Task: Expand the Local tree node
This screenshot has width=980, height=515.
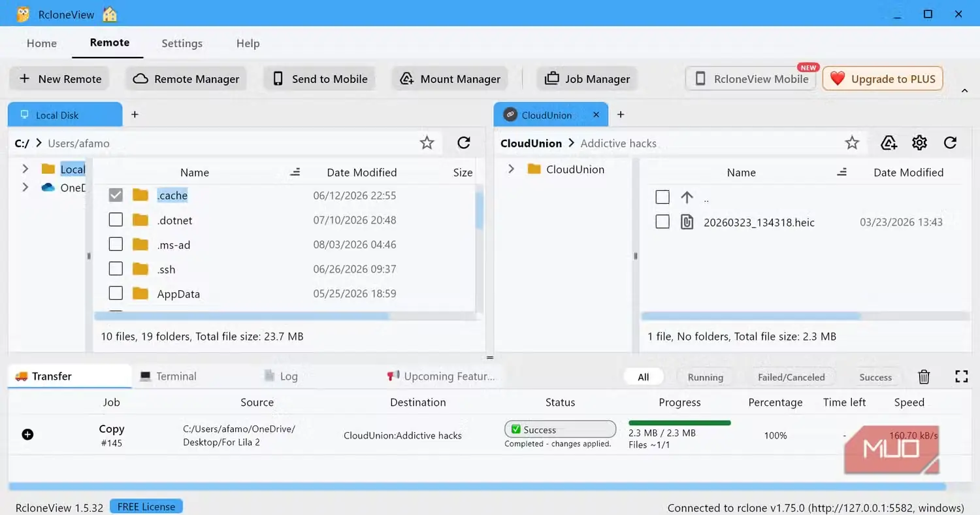Action: [25, 169]
